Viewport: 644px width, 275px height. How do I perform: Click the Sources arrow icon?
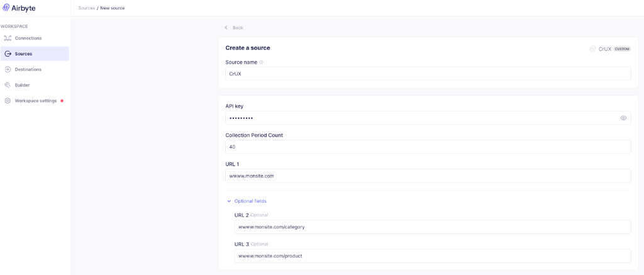(x=8, y=54)
